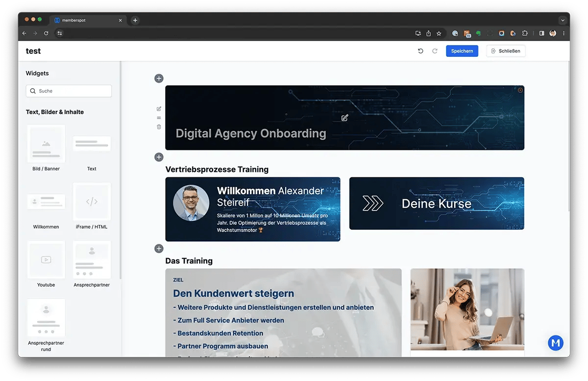Choose the Ansprechpartner widget
588x381 pixels.
pyautogui.click(x=92, y=264)
